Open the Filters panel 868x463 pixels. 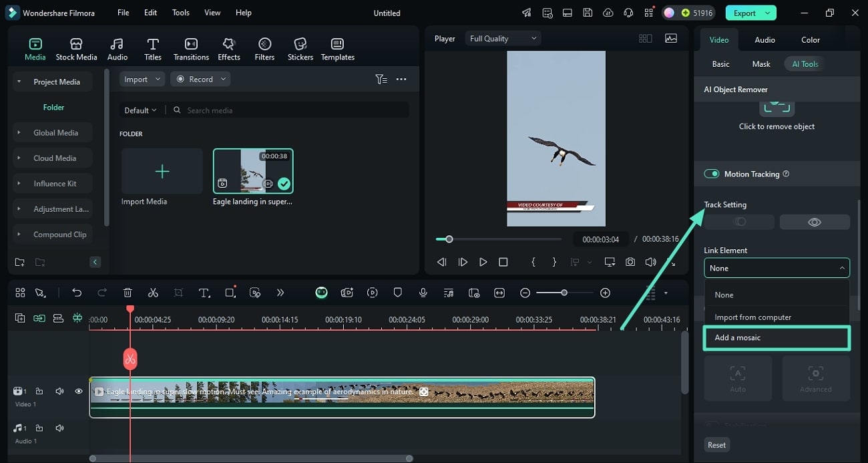click(264, 49)
